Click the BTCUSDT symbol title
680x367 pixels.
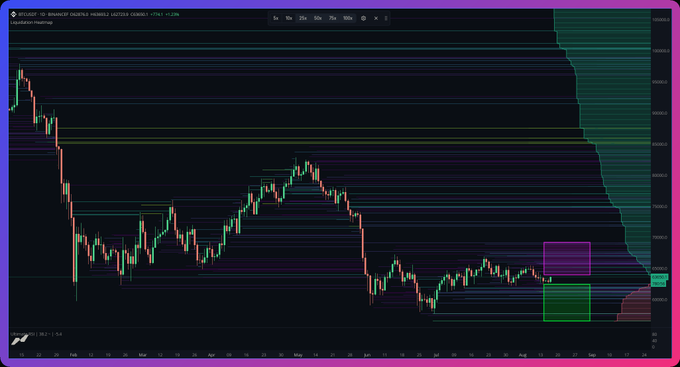[x=28, y=14]
